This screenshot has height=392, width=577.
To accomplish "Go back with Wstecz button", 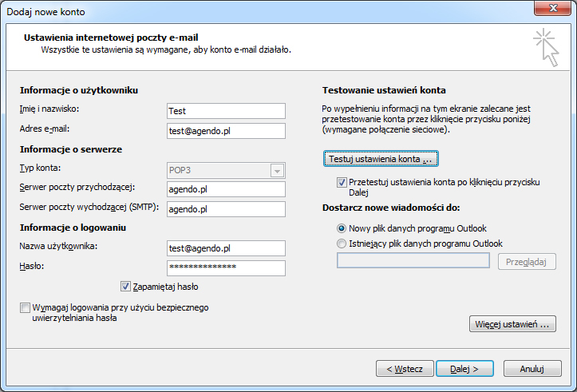I will coord(405,368).
